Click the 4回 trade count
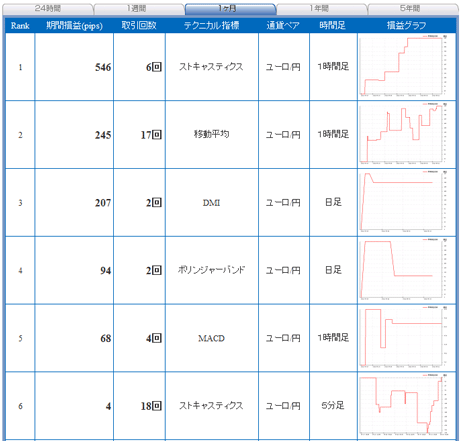This screenshot has height=441, width=460. point(154,338)
